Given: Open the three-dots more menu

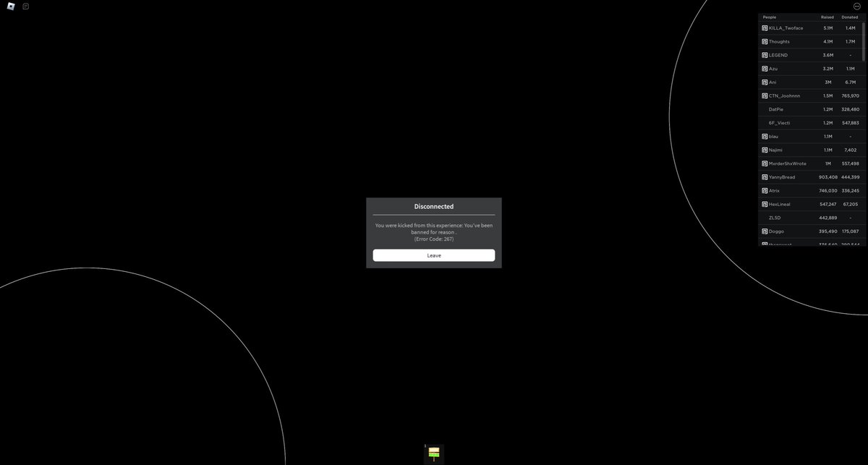Looking at the screenshot, I should [x=856, y=7].
